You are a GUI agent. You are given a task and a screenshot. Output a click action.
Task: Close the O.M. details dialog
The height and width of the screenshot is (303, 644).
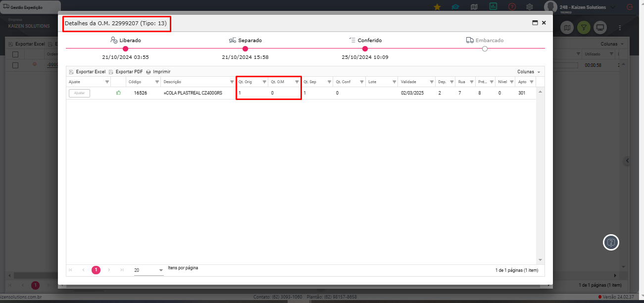[x=544, y=23]
